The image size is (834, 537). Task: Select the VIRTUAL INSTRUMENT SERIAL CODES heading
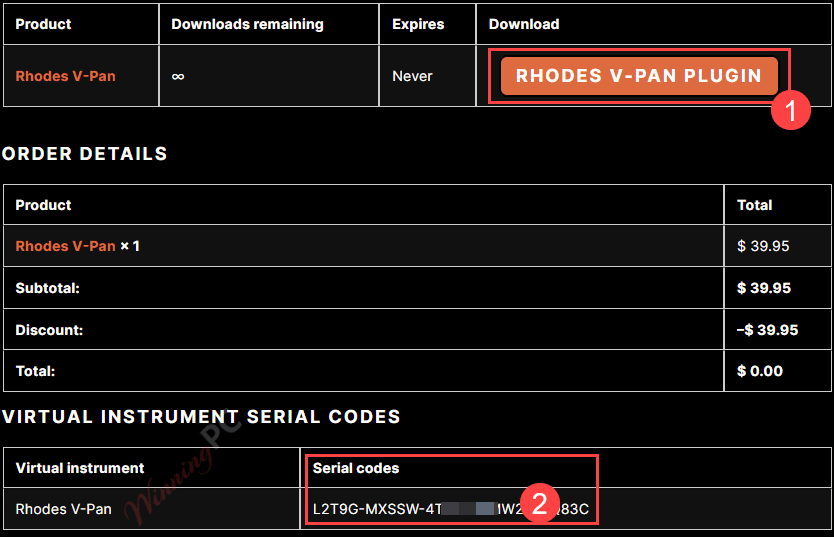click(201, 417)
